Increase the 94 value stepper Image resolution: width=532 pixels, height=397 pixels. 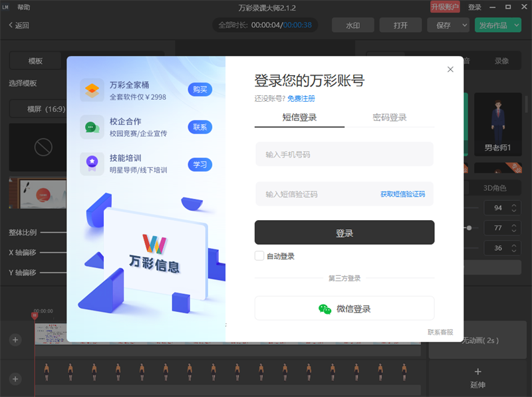tap(514, 205)
